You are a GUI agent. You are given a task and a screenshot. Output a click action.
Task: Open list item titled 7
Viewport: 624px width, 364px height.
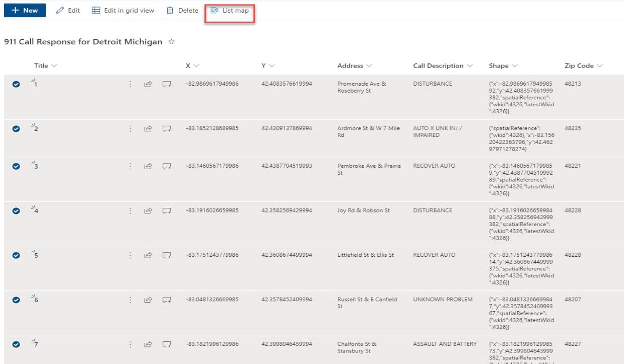coord(36,344)
